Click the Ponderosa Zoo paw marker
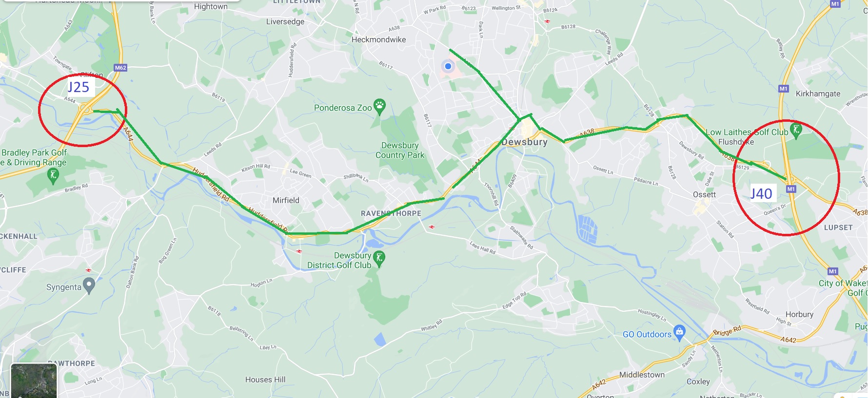The height and width of the screenshot is (398, 868). coord(379,106)
